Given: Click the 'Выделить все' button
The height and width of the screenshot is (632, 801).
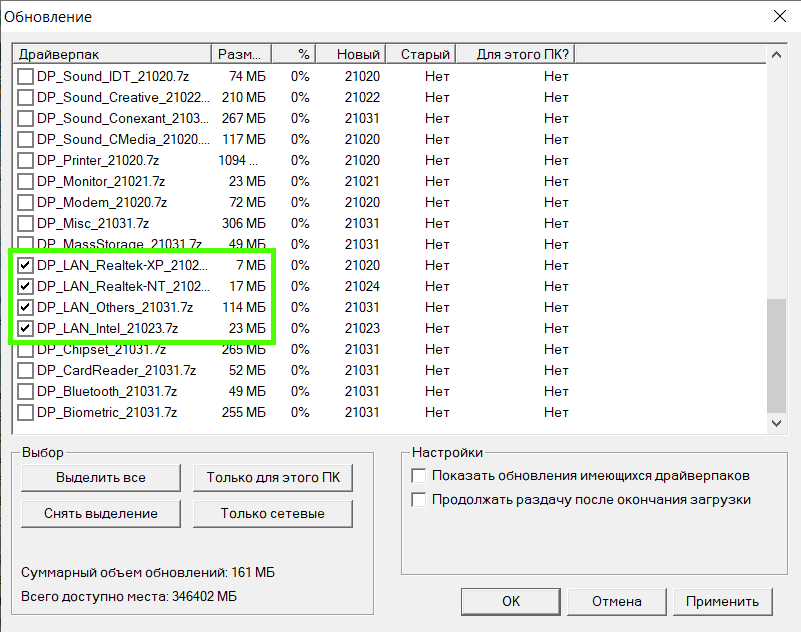Looking at the screenshot, I should tap(101, 478).
